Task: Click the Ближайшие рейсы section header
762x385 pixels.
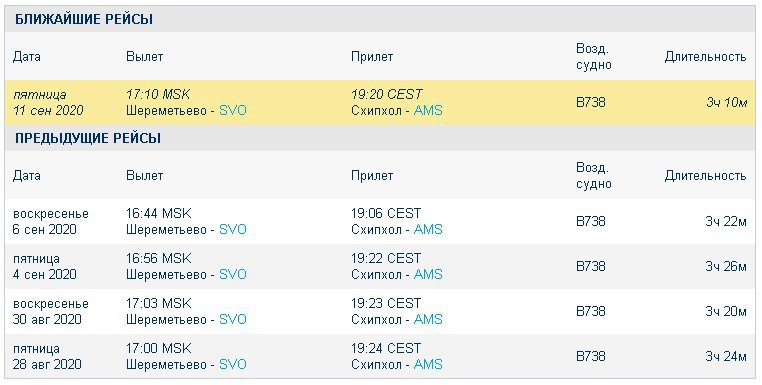Action: pos(84,19)
